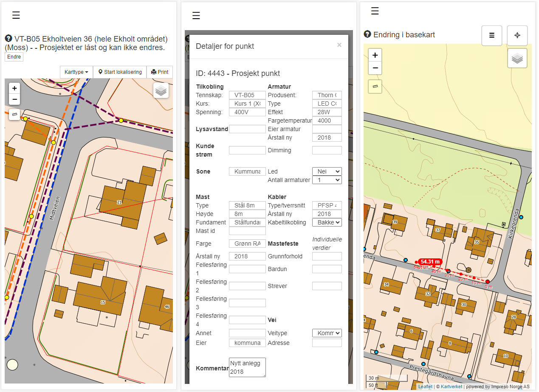Screen dimensions: 539x392
Task: Expand the Karttype dropdown
Action: coord(76,72)
